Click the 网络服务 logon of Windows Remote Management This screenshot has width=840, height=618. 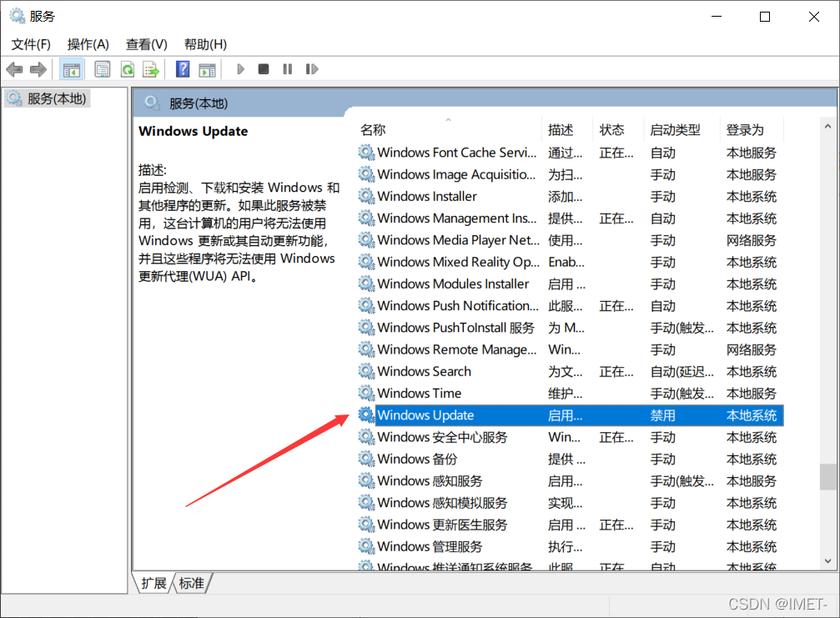pyautogui.click(x=751, y=349)
